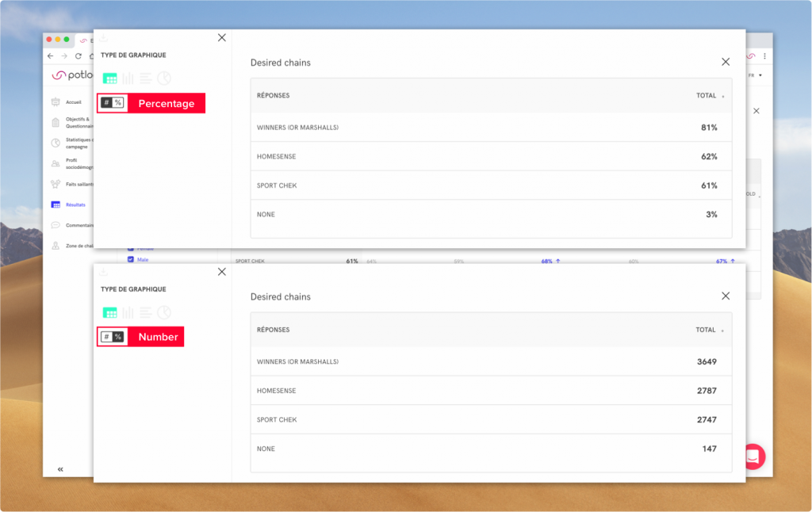Open Accueil in the sidebar
The width and height of the screenshot is (812, 512).
(74, 102)
